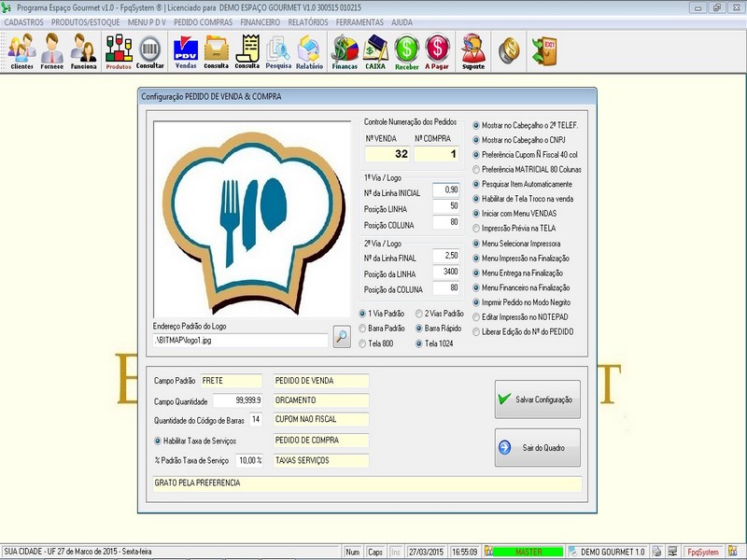The width and height of the screenshot is (747, 560).
Task: Open the Suporte headset icon
Action: point(473,51)
